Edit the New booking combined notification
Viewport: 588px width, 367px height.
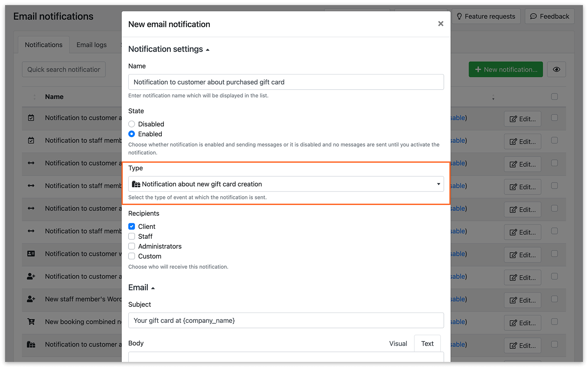point(523,323)
